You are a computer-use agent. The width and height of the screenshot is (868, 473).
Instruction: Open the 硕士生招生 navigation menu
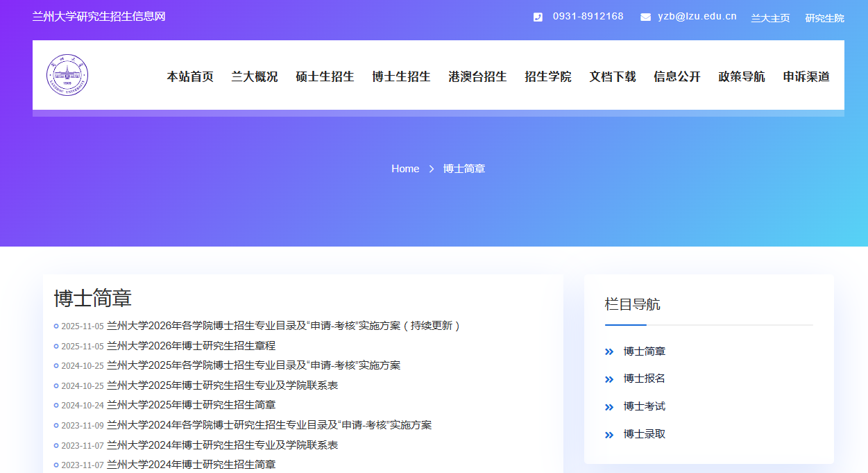[x=325, y=76]
